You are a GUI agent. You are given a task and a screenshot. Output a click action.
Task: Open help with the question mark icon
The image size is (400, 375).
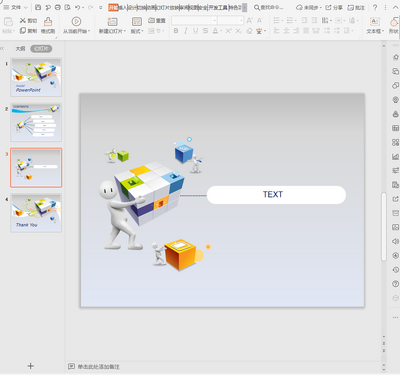[375, 7]
